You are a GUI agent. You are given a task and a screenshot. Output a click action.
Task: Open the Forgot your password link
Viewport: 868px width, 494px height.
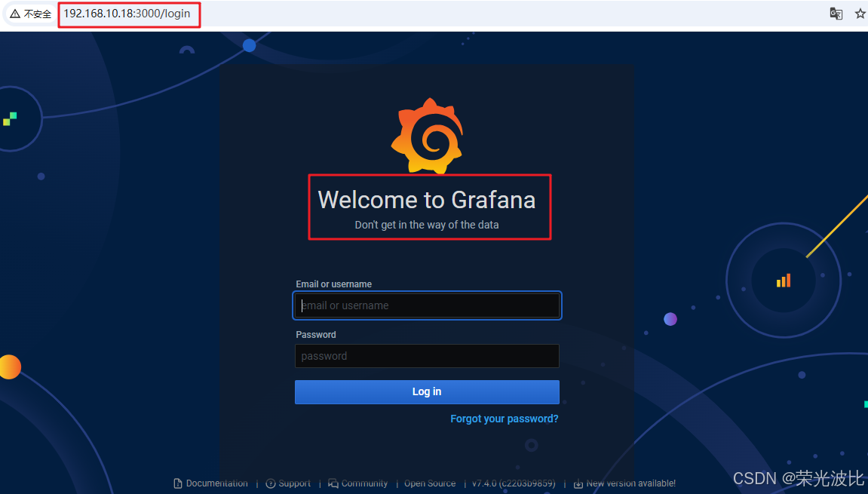pyautogui.click(x=505, y=419)
